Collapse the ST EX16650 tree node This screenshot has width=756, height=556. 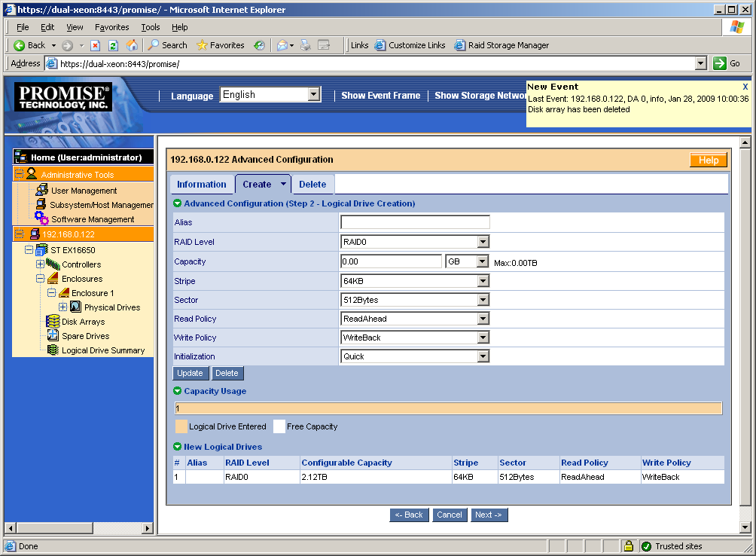pyautogui.click(x=29, y=250)
